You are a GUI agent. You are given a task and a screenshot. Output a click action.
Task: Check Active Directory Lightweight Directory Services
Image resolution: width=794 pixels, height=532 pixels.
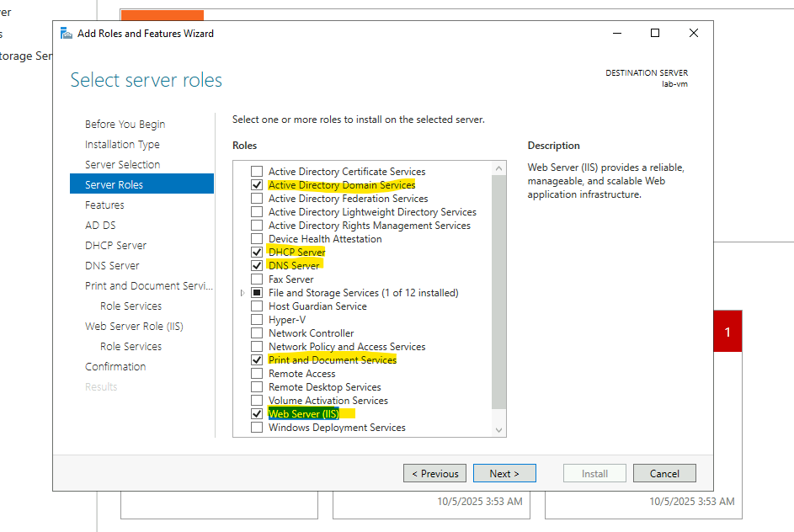click(257, 211)
